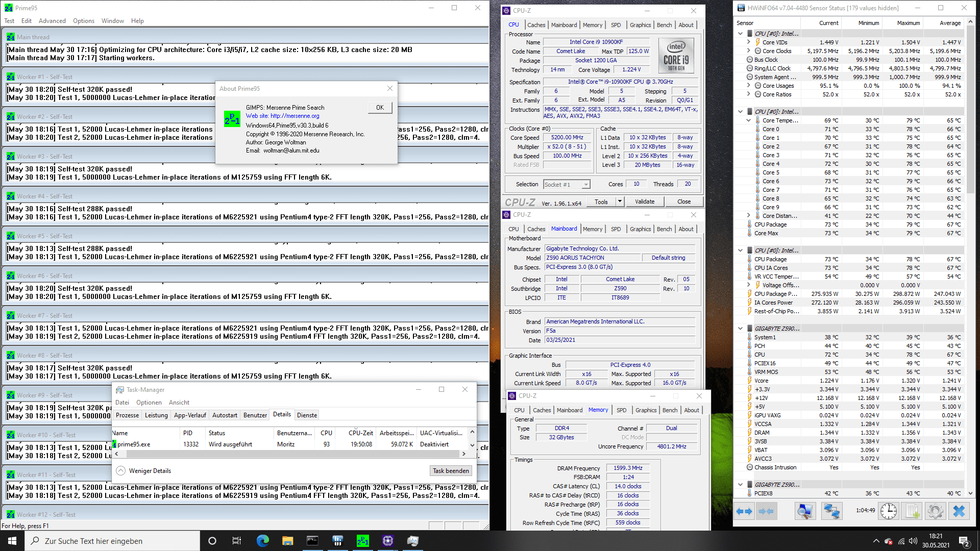Expand Core Usages row in HWiNFO
Viewport: 980px width, 551px height.
(749, 86)
